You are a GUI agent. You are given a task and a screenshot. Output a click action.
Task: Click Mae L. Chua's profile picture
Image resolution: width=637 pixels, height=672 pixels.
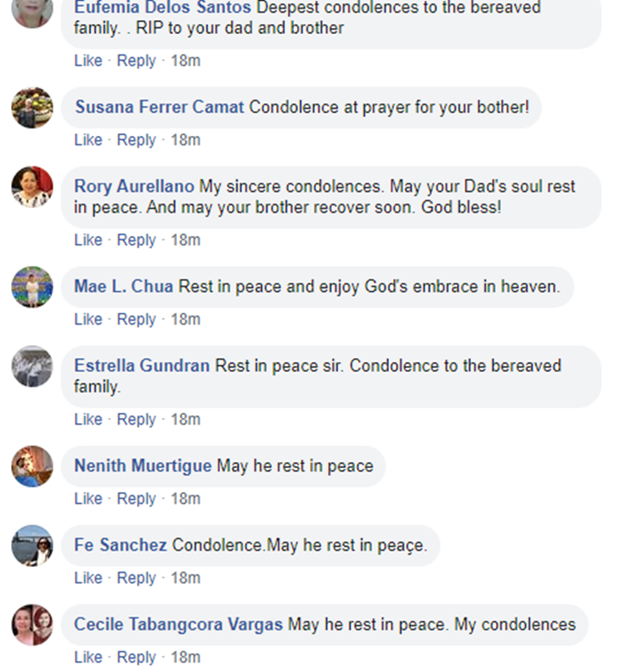[x=32, y=287]
